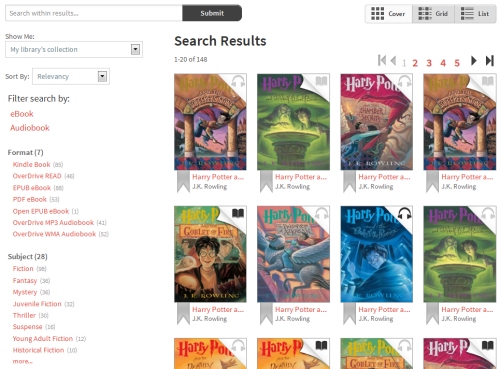Click headphones icon on Order of the Phoenix cover
This screenshot has height=369, width=500.
pos(405,213)
